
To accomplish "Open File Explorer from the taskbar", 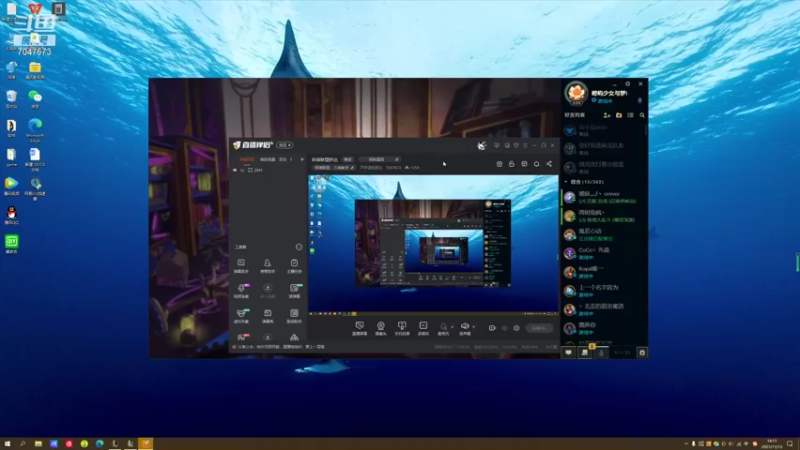I will (38, 444).
